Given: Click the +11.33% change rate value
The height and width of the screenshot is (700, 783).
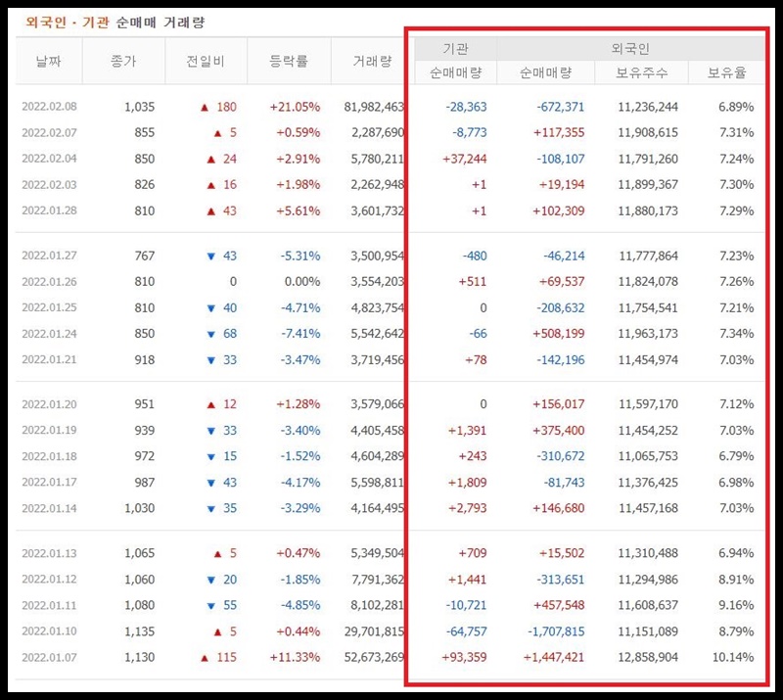Looking at the screenshot, I should [x=295, y=657].
